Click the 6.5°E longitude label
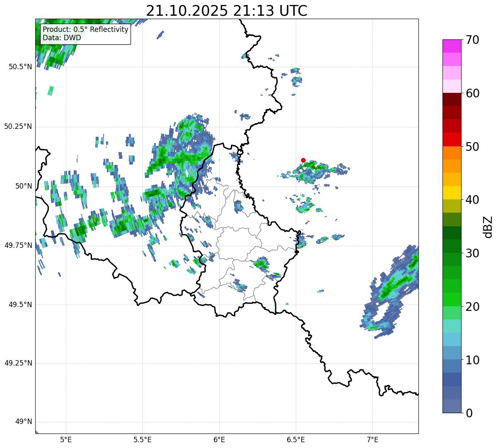The width and height of the screenshot is (498, 448). (296, 440)
